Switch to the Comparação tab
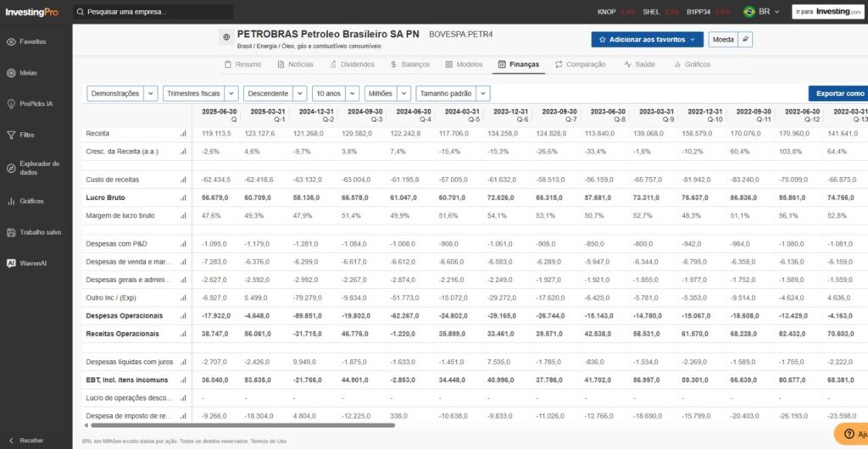Viewport: 868px width, 449px height. click(x=580, y=64)
